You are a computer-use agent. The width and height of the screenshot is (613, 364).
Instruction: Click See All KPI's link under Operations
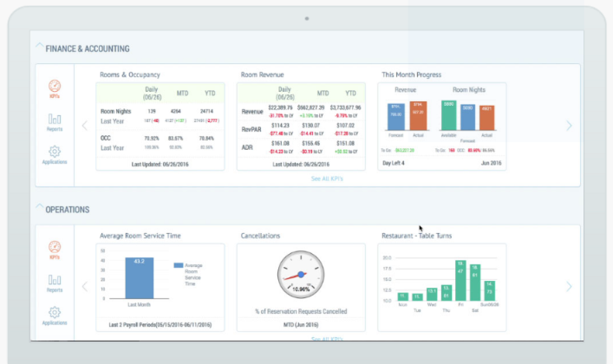pos(327,339)
